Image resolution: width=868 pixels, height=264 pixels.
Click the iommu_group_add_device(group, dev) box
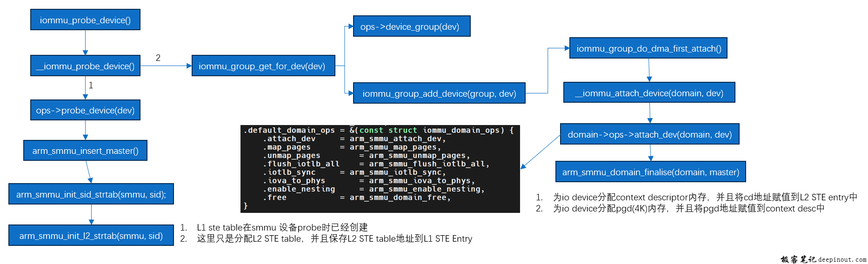click(439, 93)
